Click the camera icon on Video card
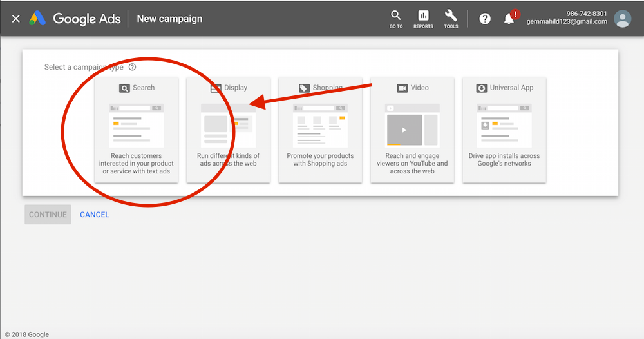Image resolution: width=644 pixels, height=339 pixels. pos(402,88)
